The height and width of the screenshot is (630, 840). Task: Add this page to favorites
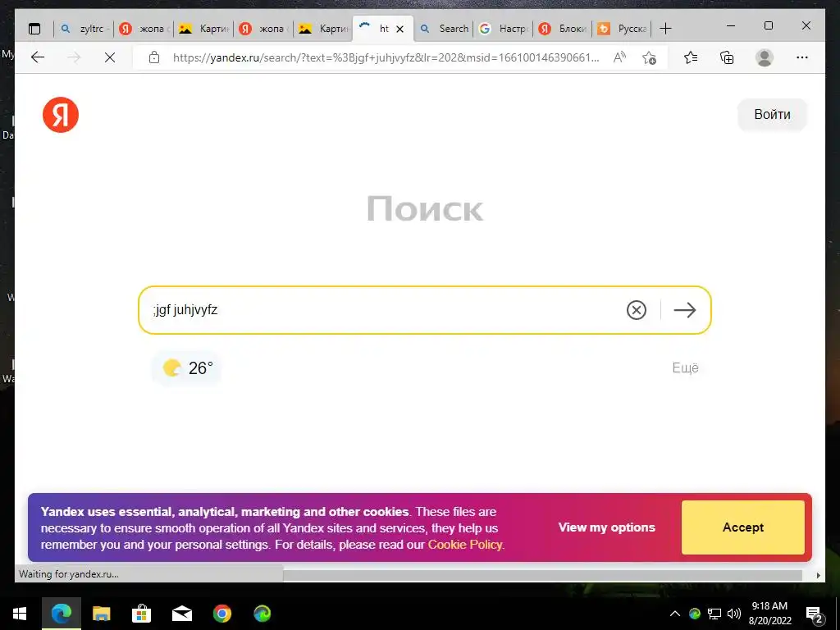tap(650, 57)
